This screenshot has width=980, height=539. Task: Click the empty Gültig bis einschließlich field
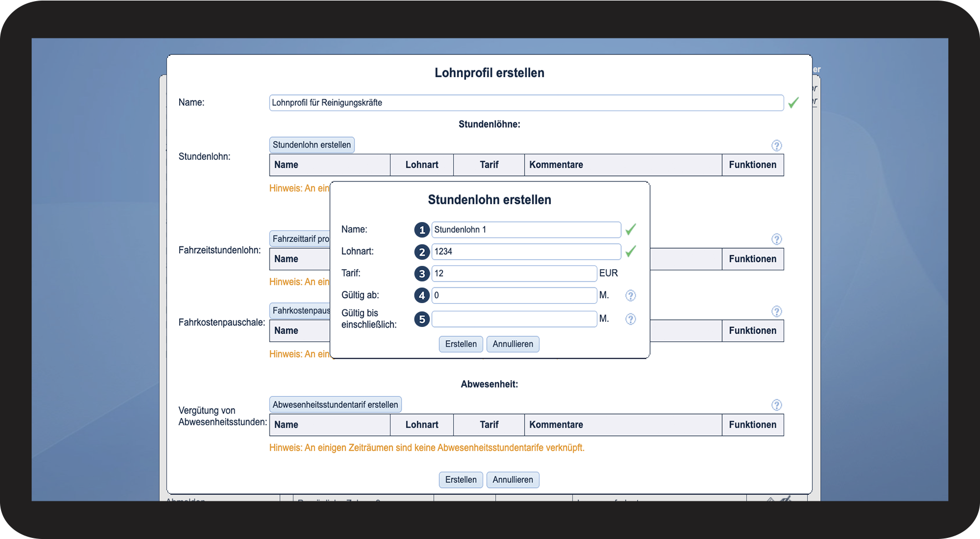[514, 319]
